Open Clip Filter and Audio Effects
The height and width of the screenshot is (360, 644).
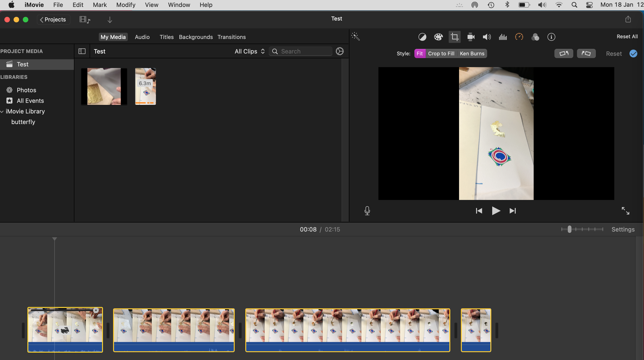pos(535,37)
